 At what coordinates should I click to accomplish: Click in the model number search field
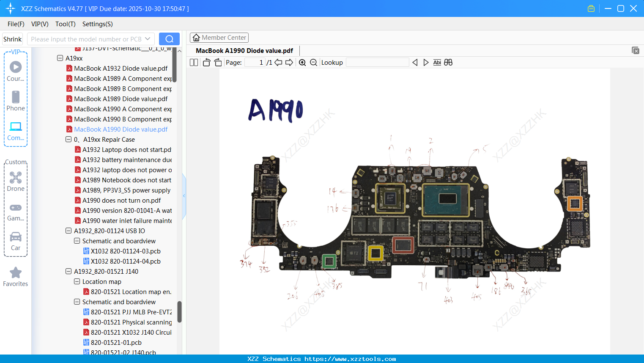click(x=86, y=39)
